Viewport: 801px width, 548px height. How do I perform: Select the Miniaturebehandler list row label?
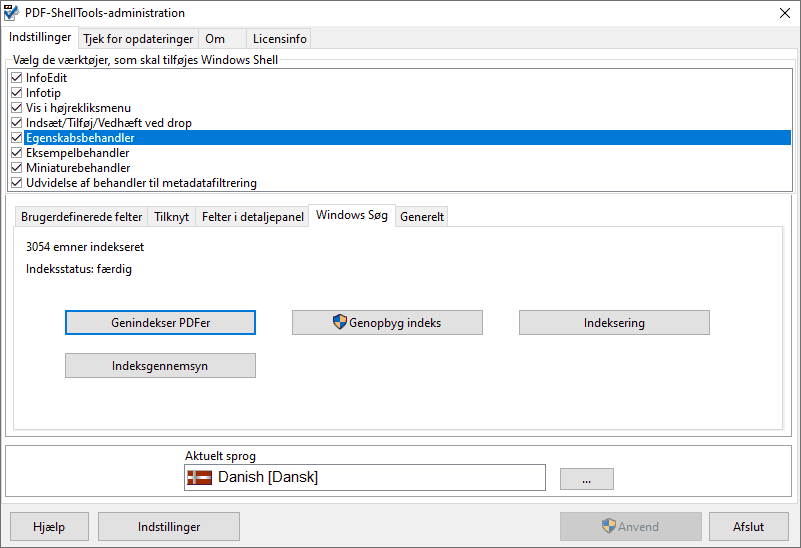tap(78, 168)
